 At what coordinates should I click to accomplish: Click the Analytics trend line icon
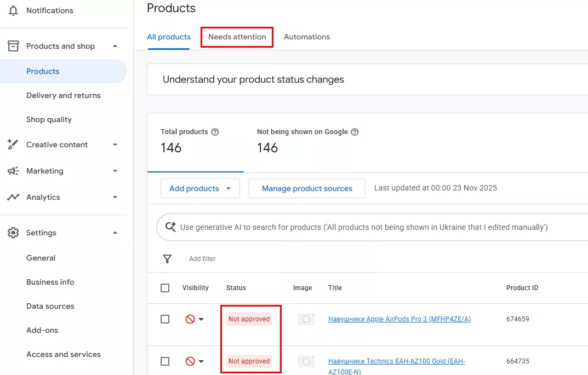point(13,197)
